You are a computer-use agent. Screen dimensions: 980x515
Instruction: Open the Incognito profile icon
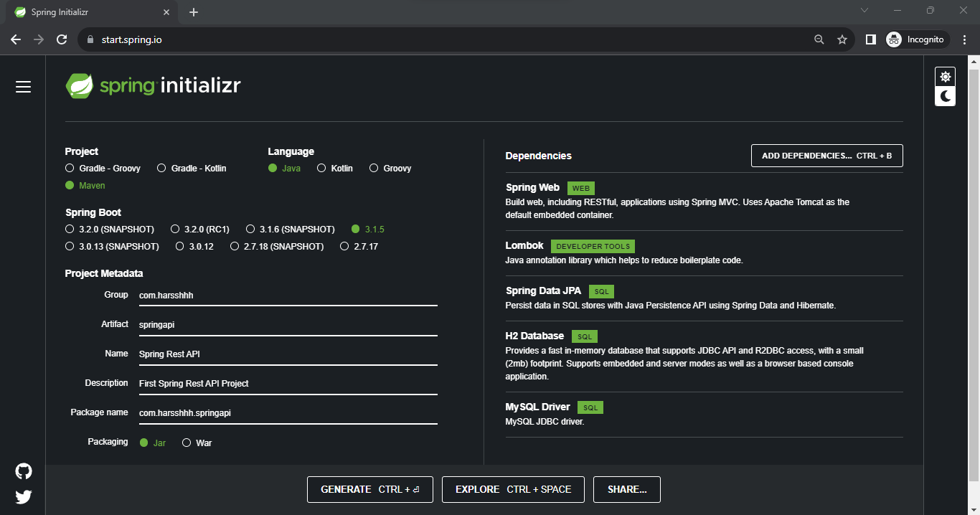[x=894, y=39]
